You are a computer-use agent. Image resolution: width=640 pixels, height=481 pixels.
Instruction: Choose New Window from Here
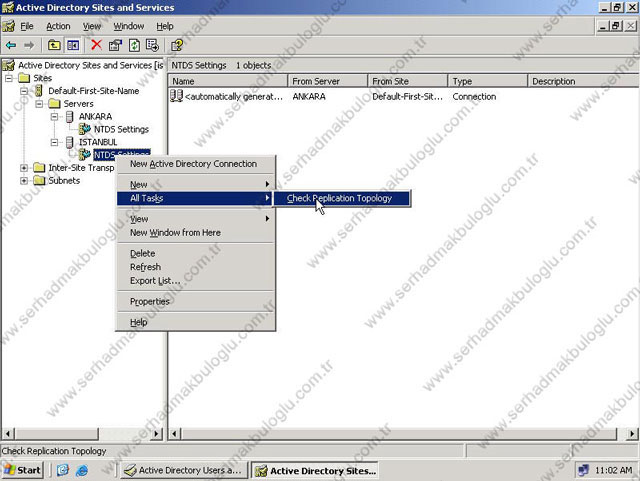tap(196, 233)
